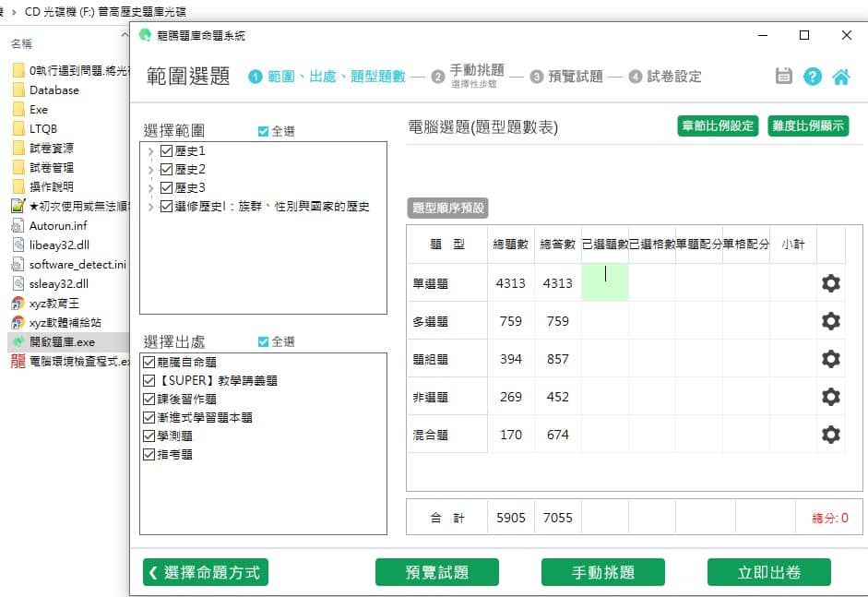Open settings gear for 題組題 row
868x597 pixels.
[x=830, y=359]
